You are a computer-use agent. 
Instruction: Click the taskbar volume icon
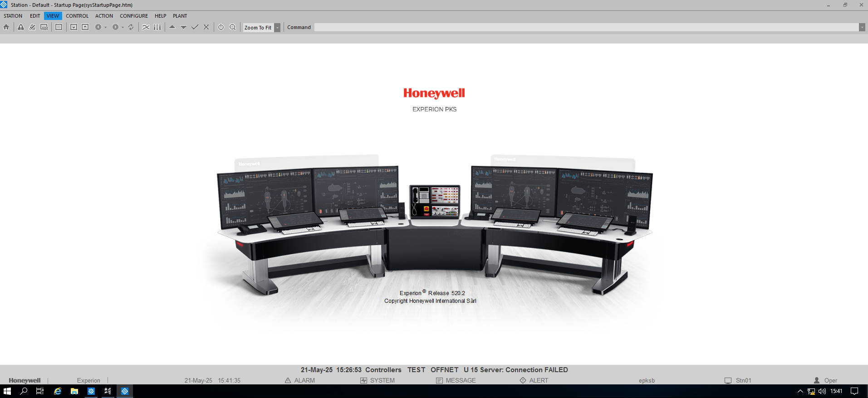(x=822, y=391)
